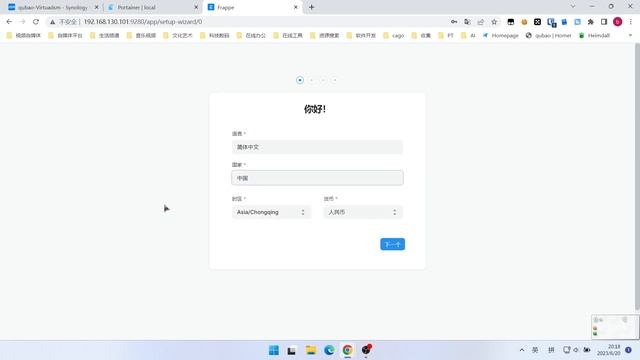Open the blue badge extension icon
Image resolution: width=640 pixels, height=360 pixels.
(551, 22)
